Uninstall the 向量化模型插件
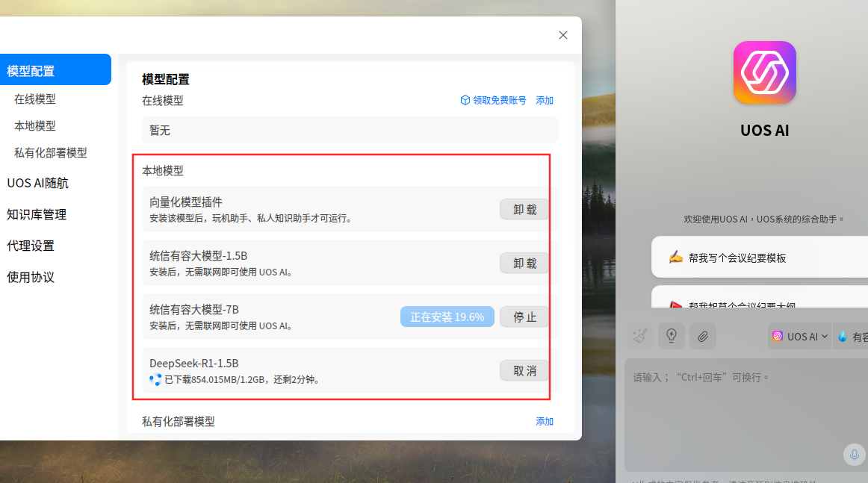Image resolution: width=868 pixels, height=483 pixels. (x=524, y=210)
